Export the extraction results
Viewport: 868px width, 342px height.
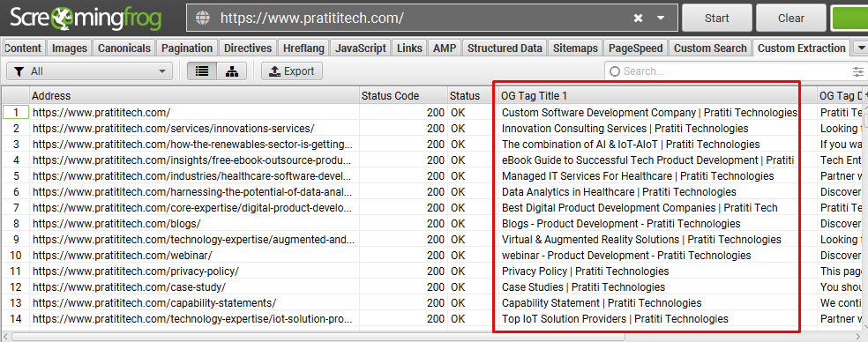point(292,71)
